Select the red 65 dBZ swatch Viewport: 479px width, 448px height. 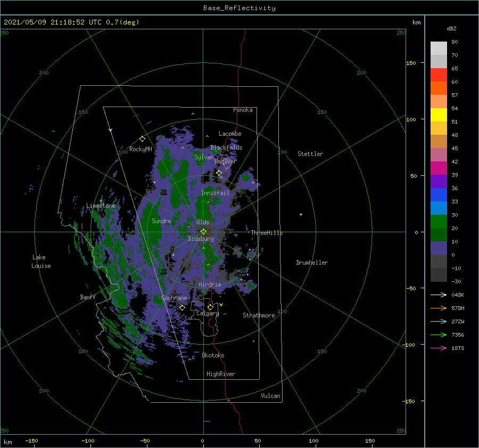click(x=439, y=75)
